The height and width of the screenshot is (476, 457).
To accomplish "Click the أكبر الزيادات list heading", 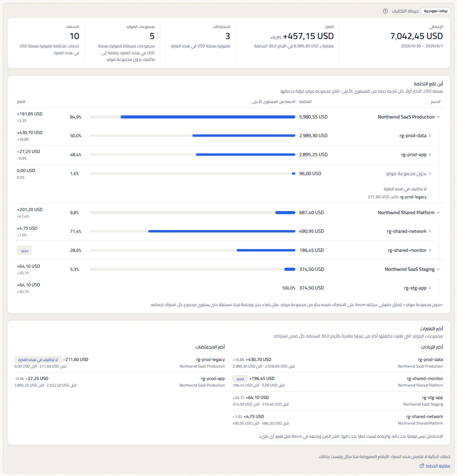I will click(432, 347).
